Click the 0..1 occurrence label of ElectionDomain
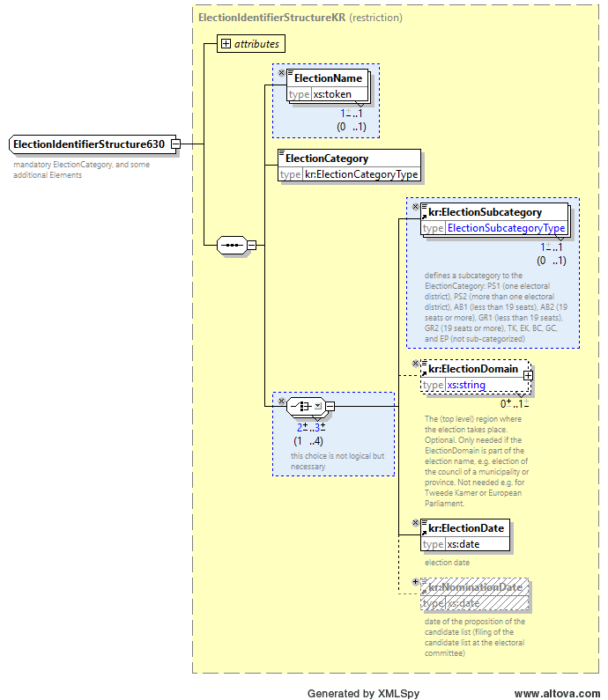 click(x=515, y=404)
